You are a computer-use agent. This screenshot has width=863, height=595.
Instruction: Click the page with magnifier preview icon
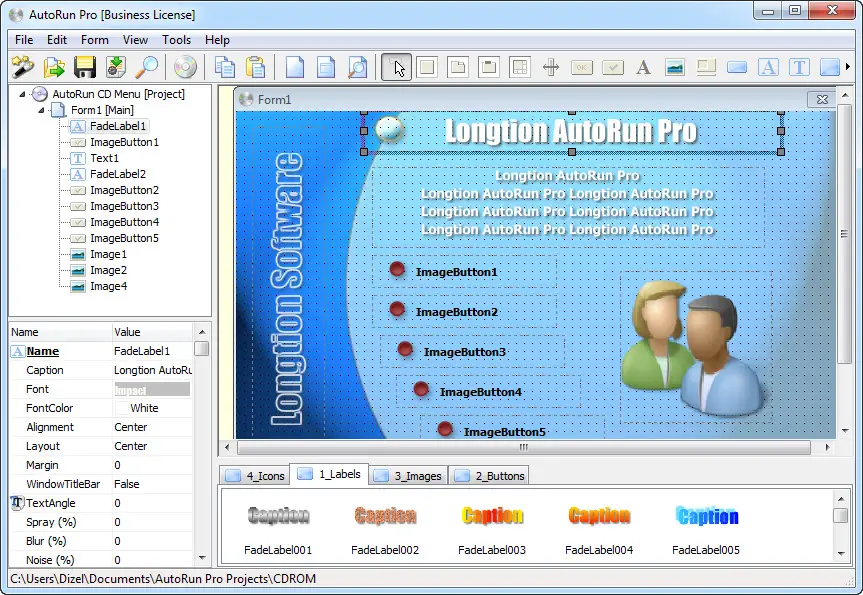pyautogui.click(x=357, y=67)
